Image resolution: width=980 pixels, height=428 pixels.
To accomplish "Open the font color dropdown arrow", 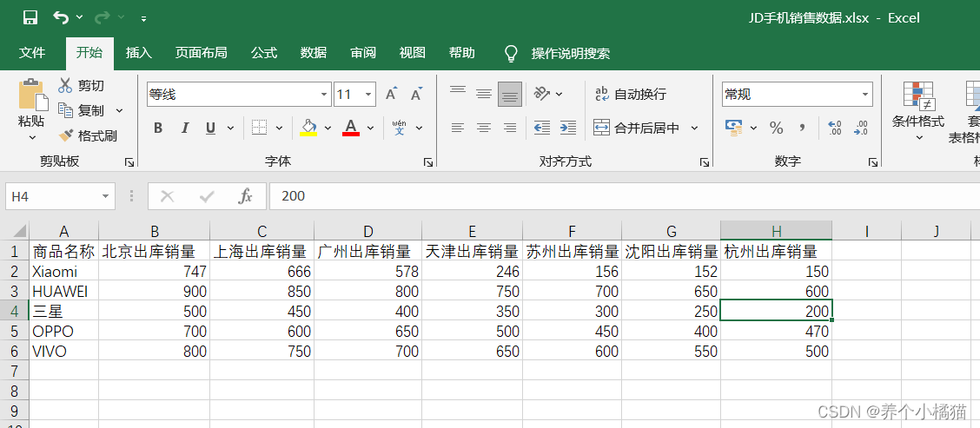I will 370,128.
